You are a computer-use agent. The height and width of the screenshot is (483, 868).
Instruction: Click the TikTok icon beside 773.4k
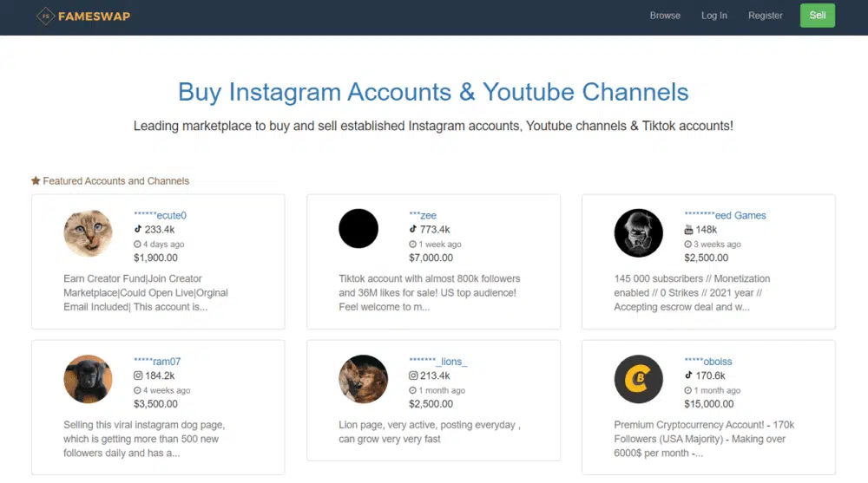tap(413, 230)
